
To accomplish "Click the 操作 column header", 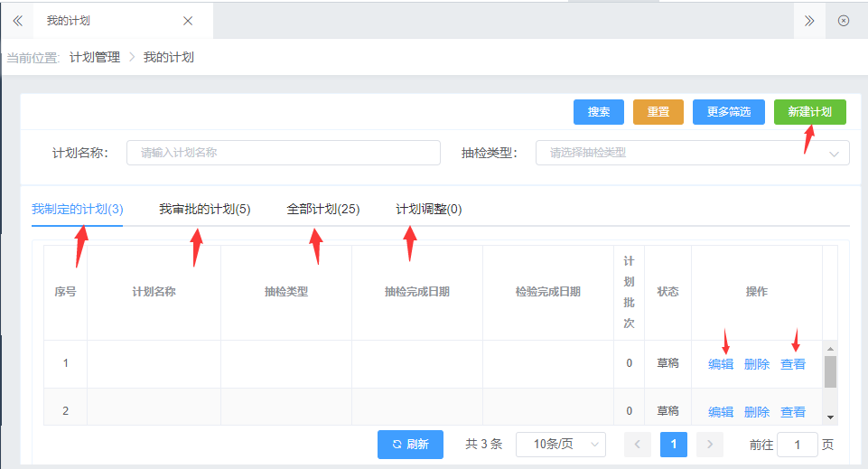I will click(x=757, y=292).
